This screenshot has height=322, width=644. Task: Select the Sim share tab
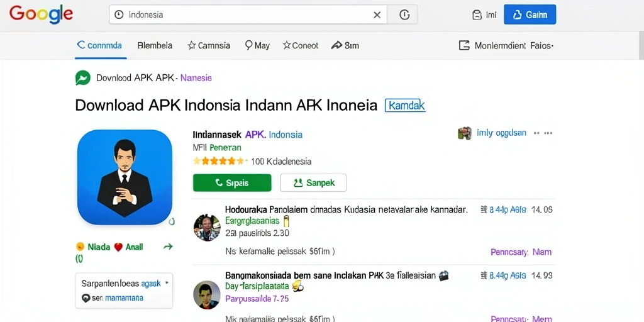[x=345, y=45]
